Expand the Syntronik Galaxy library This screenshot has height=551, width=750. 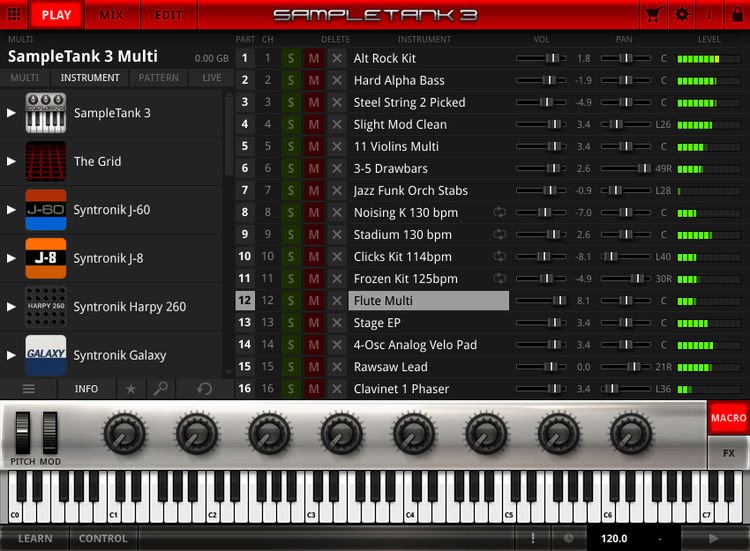[12, 355]
